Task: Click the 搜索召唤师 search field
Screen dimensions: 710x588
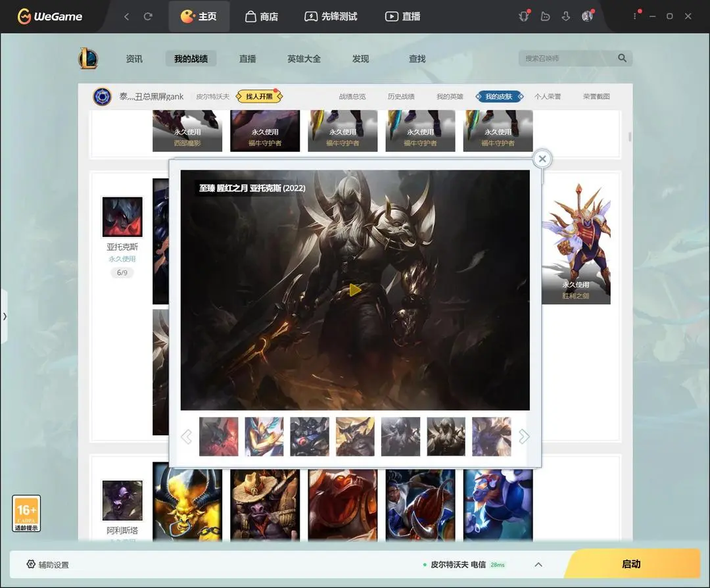Action: point(568,59)
